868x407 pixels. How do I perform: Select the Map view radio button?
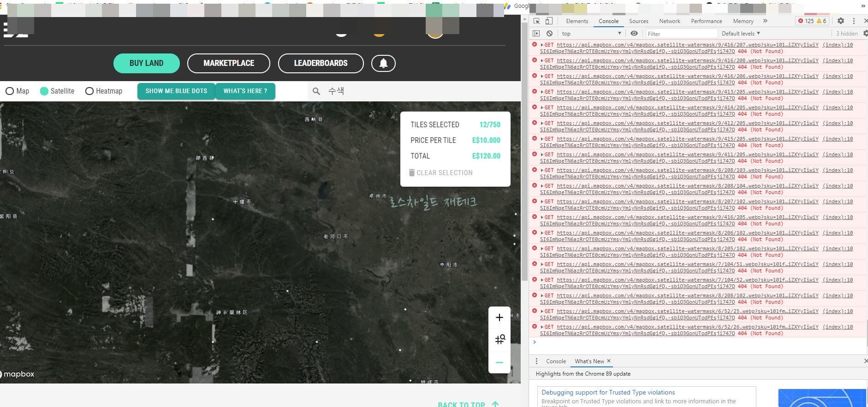tap(9, 91)
